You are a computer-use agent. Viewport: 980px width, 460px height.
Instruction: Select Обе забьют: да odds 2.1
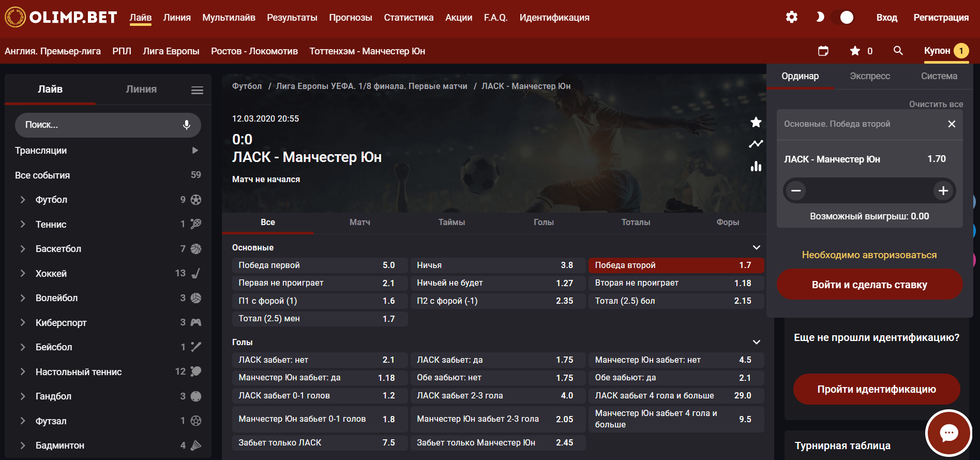point(676,378)
